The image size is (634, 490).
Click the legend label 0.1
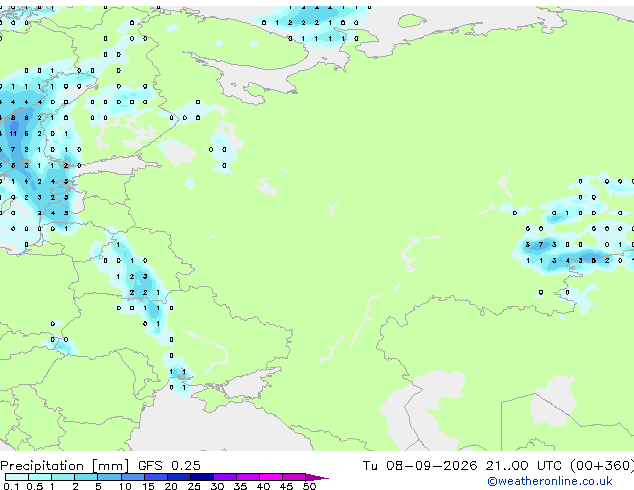click(11, 486)
